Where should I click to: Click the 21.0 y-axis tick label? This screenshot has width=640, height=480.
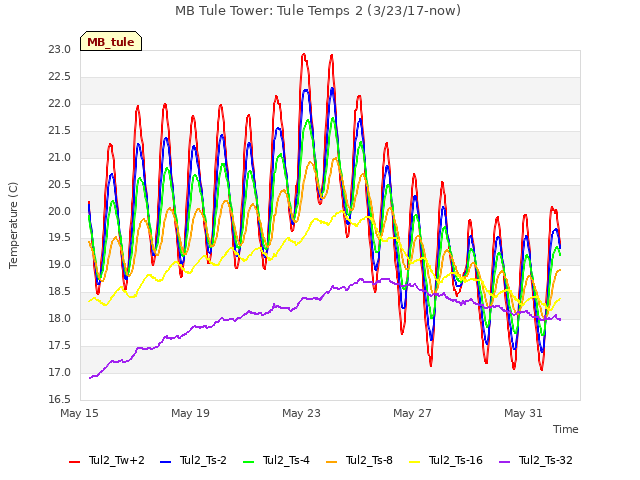coord(60,158)
